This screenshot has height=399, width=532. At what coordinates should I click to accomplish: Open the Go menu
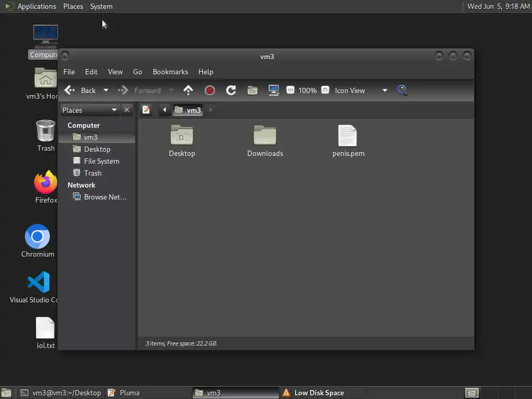pyautogui.click(x=137, y=72)
